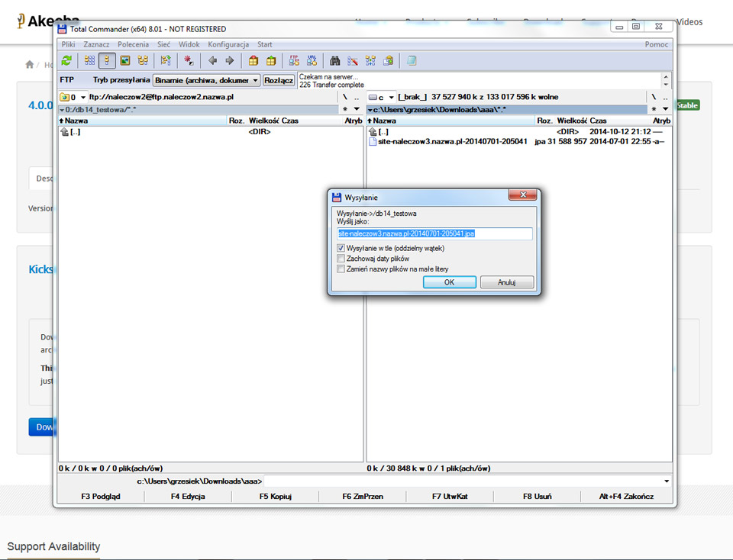Click the FTP drive icon in left panel
This screenshot has height=560, width=733.
tap(64, 97)
